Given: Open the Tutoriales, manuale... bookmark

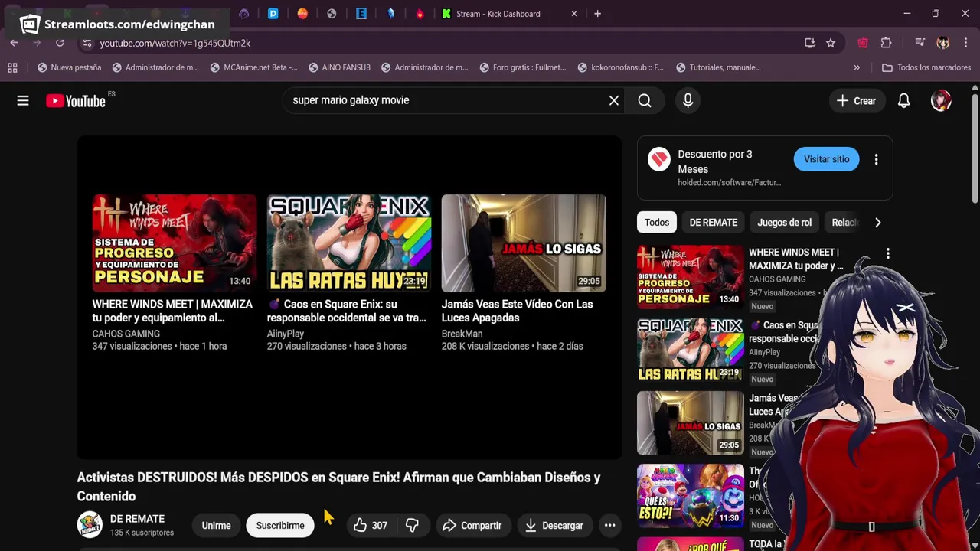Looking at the screenshot, I should coord(718,67).
